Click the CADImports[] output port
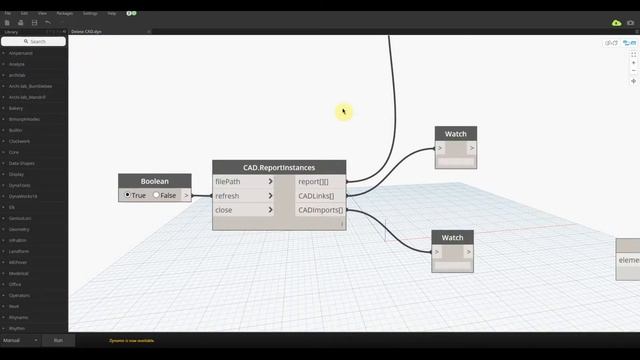This screenshot has height=360, width=640. [x=320, y=210]
